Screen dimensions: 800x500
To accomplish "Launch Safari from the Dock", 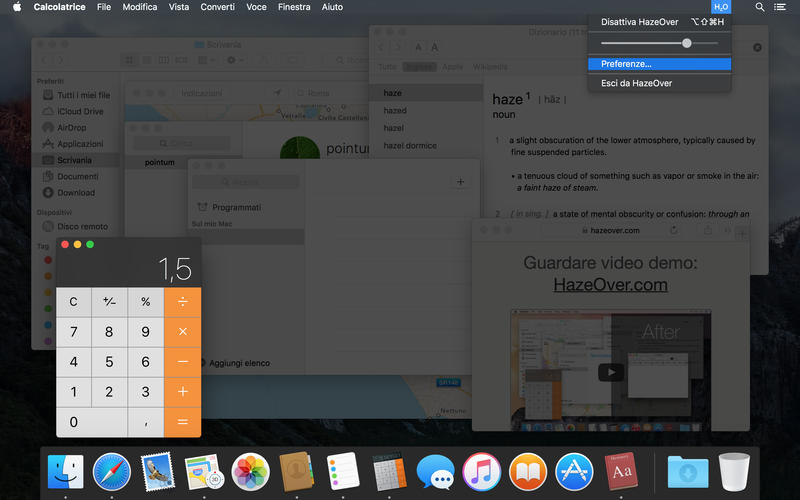I will [x=112, y=472].
